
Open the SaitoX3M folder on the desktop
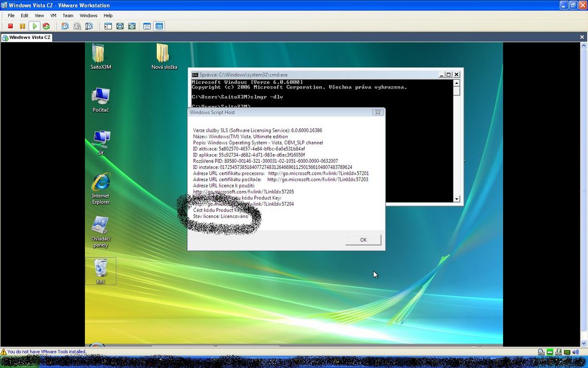click(100, 56)
